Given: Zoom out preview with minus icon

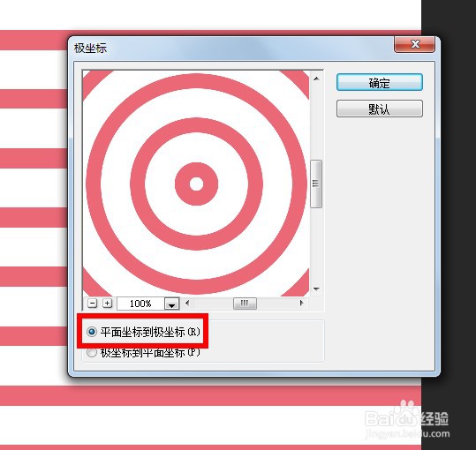Looking at the screenshot, I should (92, 304).
